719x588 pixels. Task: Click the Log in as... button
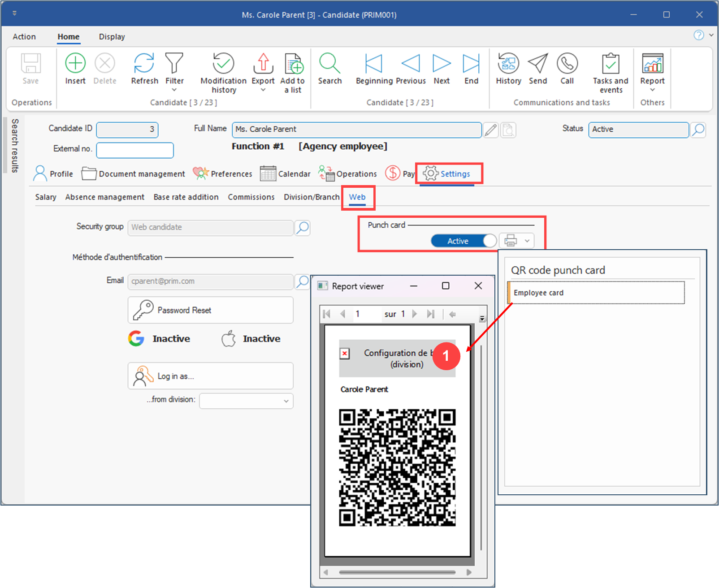pyautogui.click(x=211, y=376)
